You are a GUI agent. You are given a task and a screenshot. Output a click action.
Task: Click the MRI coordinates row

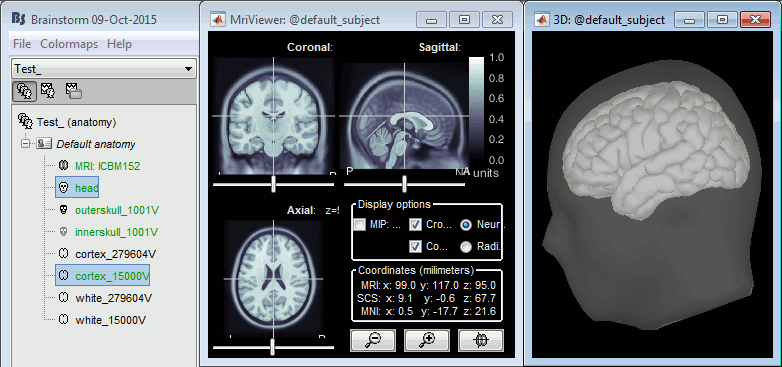point(427,285)
